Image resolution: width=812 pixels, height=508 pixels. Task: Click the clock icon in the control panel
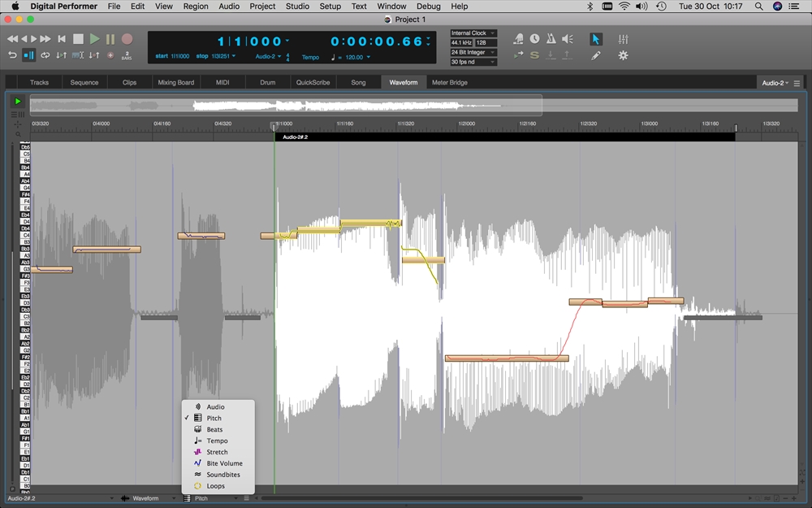(x=534, y=39)
